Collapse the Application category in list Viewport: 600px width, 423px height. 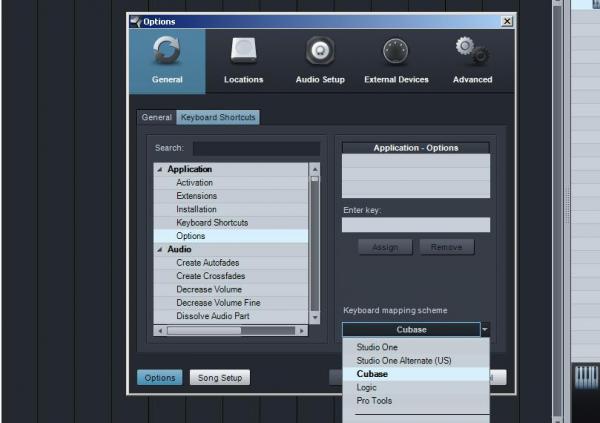tap(158, 170)
